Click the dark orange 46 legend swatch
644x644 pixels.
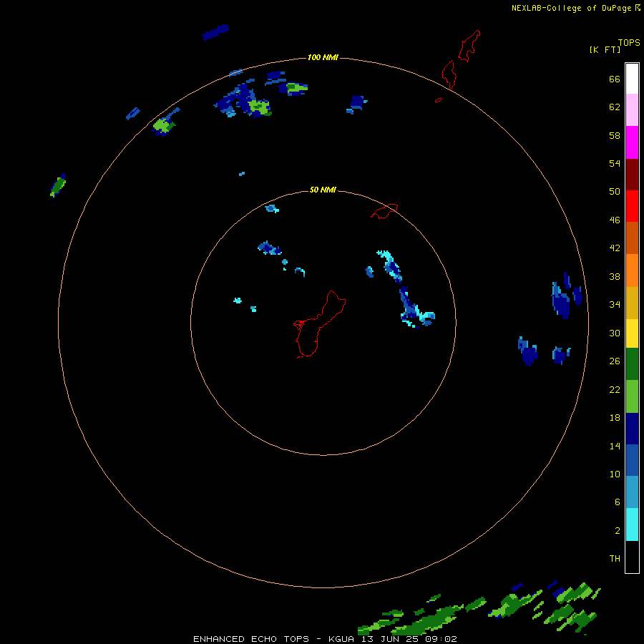pos(632,238)
